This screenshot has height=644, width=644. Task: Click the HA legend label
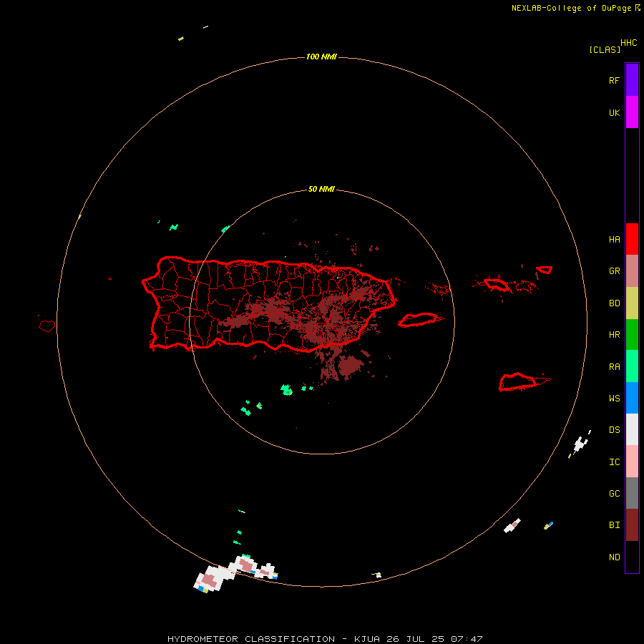[x=614, y=239]
